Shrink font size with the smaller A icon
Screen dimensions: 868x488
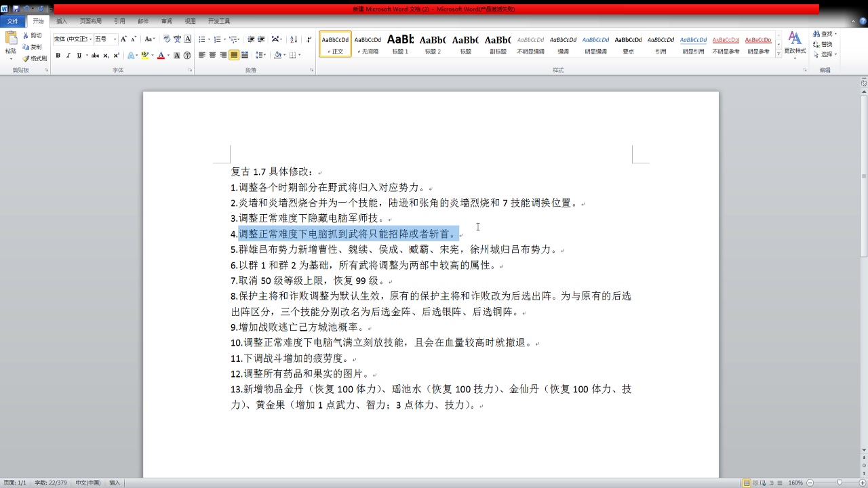coord(133,39)
